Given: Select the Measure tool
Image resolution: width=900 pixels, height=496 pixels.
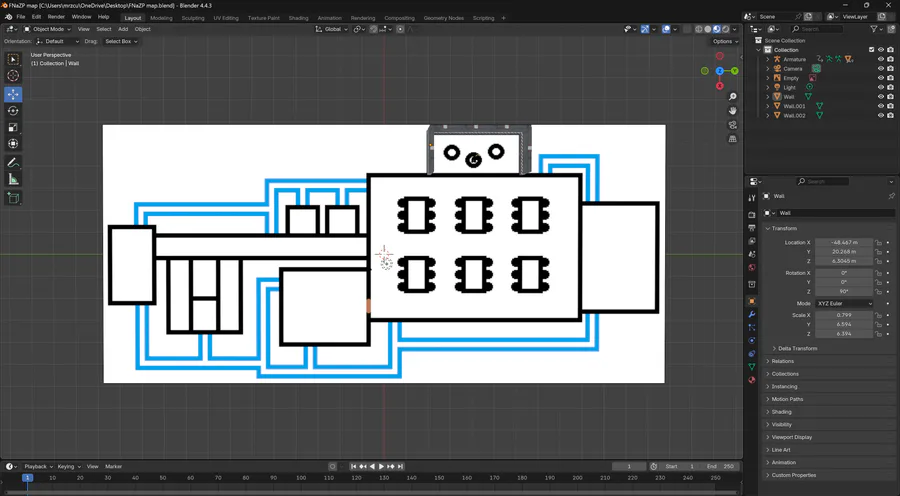Looking at the screenshot, I should [x=13, y=180].
